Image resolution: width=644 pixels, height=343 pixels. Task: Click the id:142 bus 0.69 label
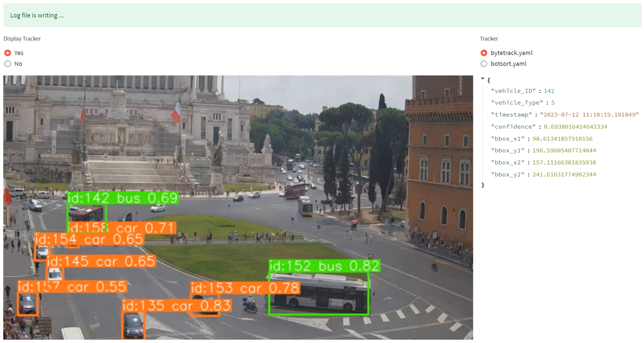point(123,198)
